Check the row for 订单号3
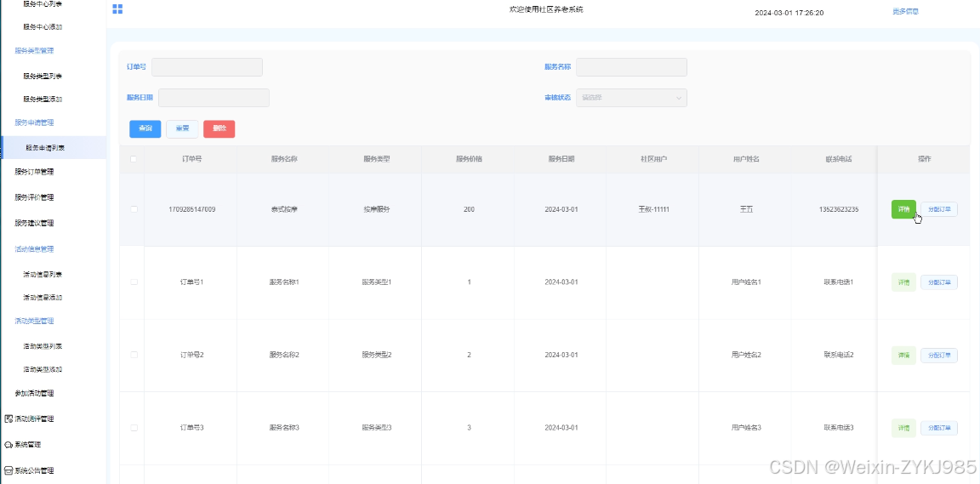The width and height of the screenshot is (980, 484). click(x=134, y=428)
